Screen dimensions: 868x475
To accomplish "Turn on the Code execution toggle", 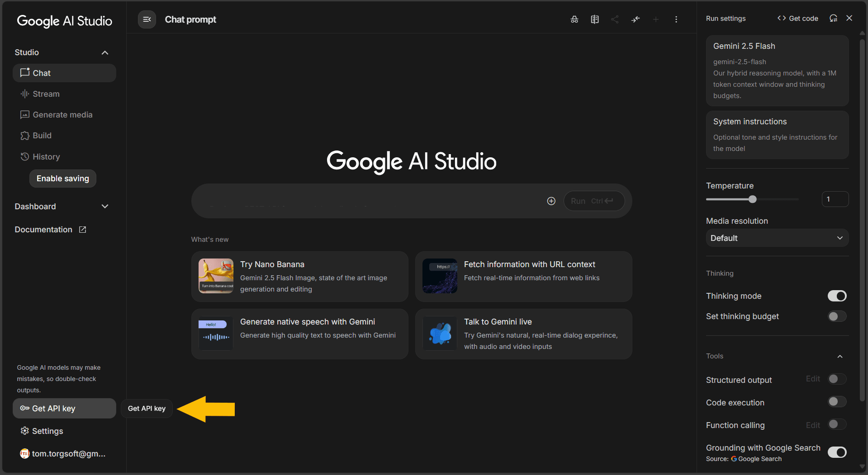I will tap(837, 402).
